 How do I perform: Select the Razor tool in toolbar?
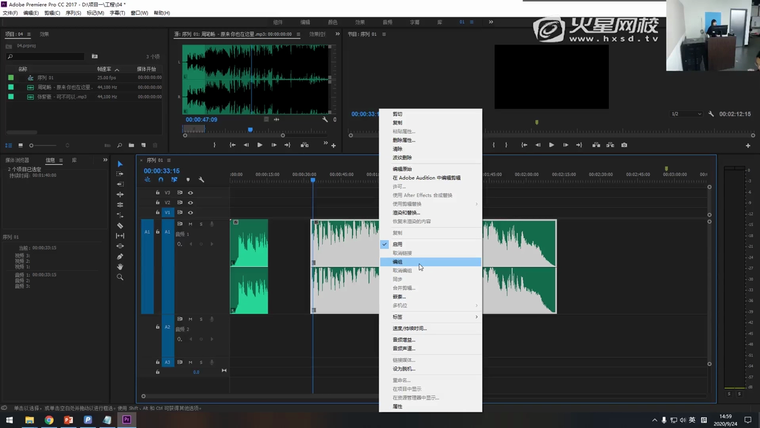(x=120, y=226)
